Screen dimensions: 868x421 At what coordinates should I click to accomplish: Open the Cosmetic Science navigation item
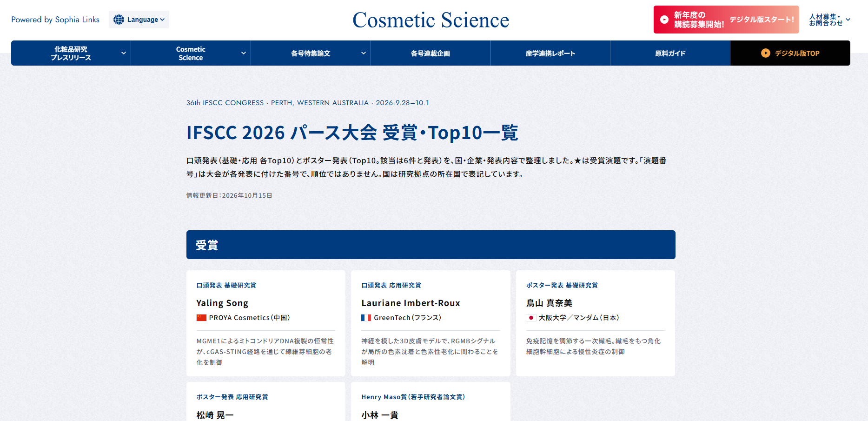[191, 53]
